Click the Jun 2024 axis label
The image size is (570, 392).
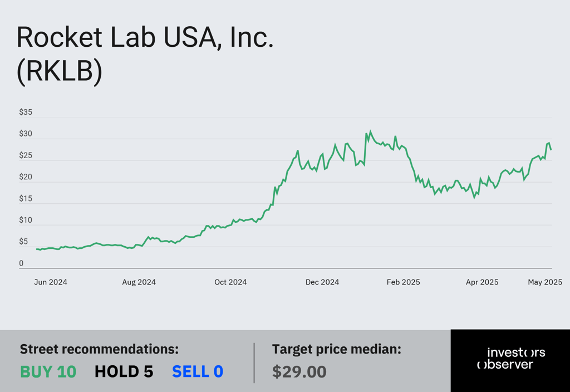pyautogui.click(x=51, y=282)
